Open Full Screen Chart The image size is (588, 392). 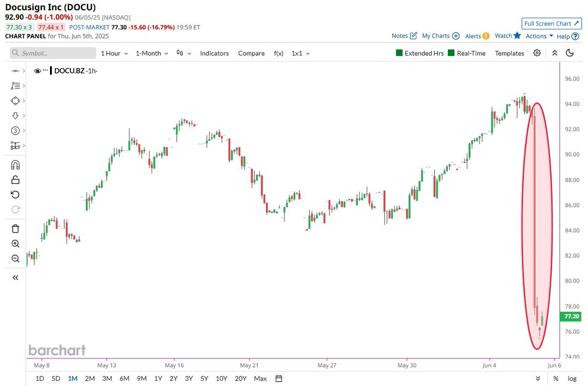click(x=551, y=23)
